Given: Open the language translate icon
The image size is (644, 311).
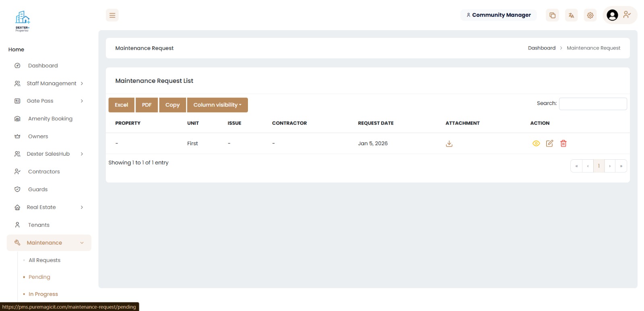Looking at the screenshot, I should point(571,15).
